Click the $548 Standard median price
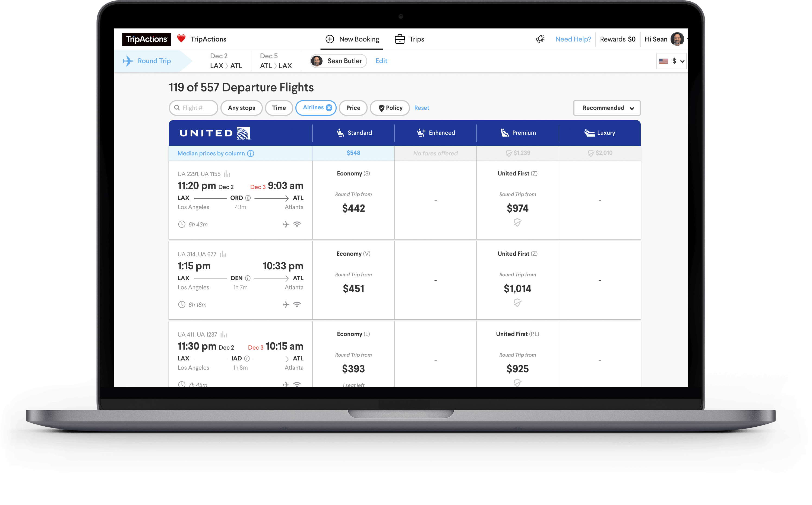This screenshot has width=812, height=505. pyautogui.click(x=354, y=153)
